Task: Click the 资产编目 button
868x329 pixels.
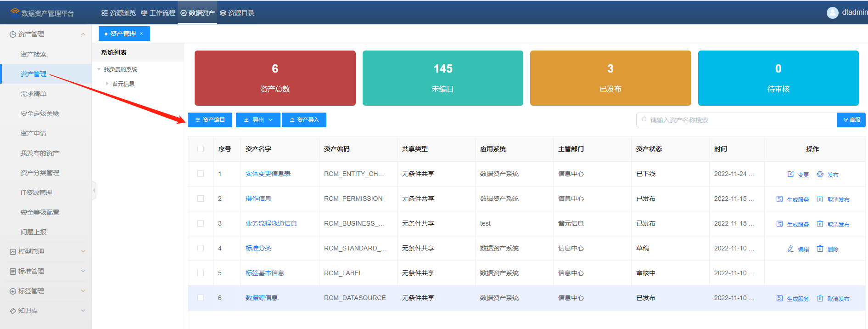Action: tap(210, 120)
